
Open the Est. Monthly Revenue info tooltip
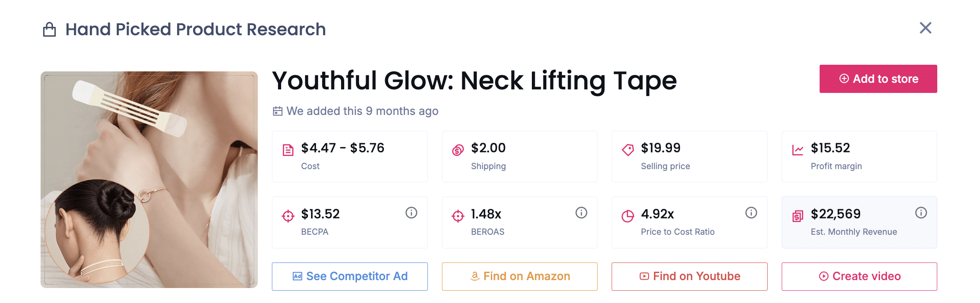(921, 213)
